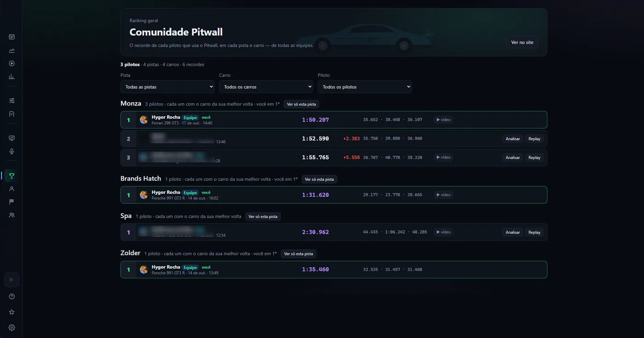
Task: Open the microphone icon in sidebar
Action: pyautogui.click(x=11, y=151)
